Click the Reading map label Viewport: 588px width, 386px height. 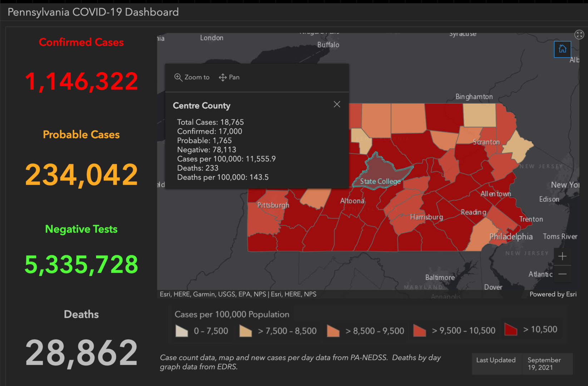(x=474, y=212)
